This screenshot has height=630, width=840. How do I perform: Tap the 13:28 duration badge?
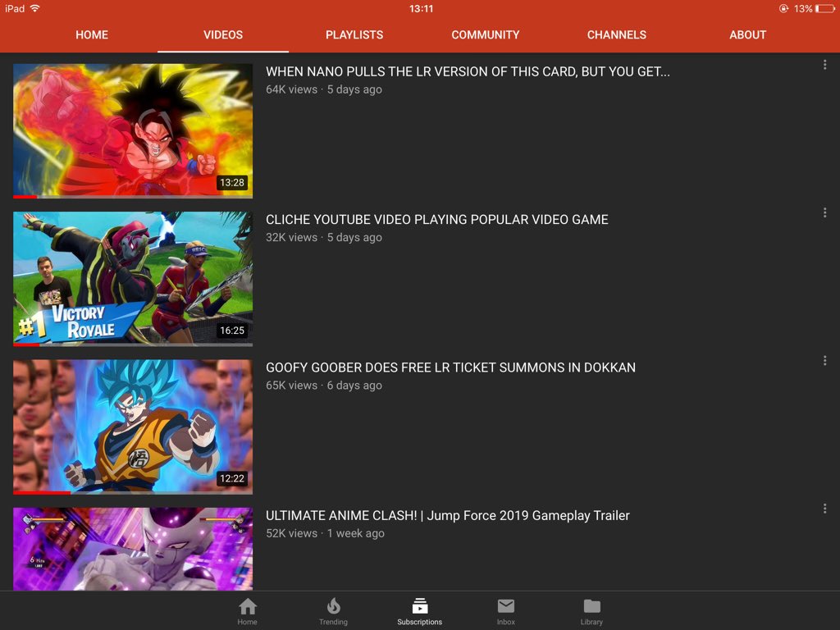click(x=232, y=183)
